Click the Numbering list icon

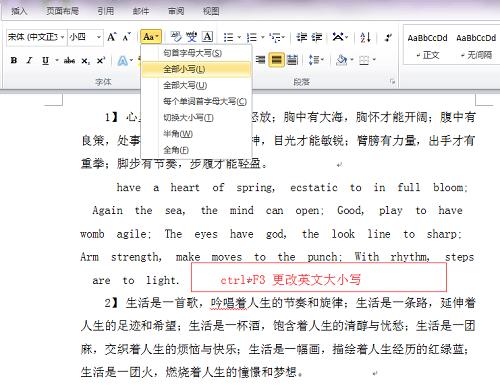(x=252, y=37)
